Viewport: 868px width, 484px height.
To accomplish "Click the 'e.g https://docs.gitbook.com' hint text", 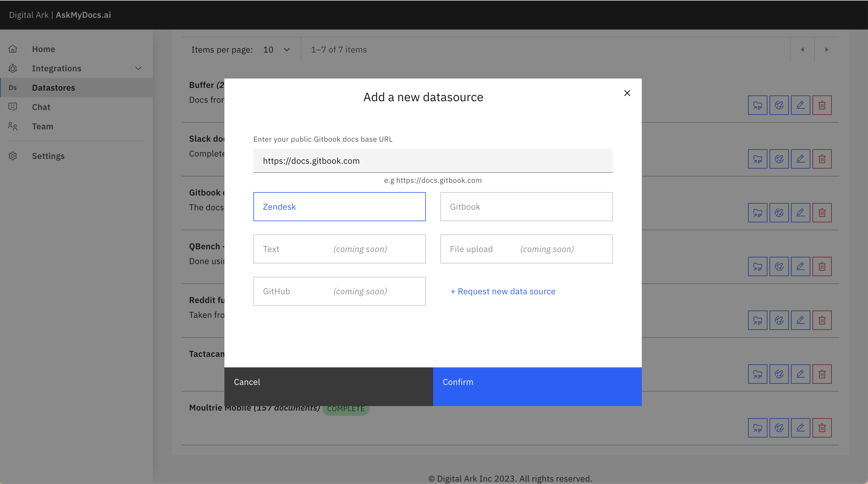I will (433, 180).
